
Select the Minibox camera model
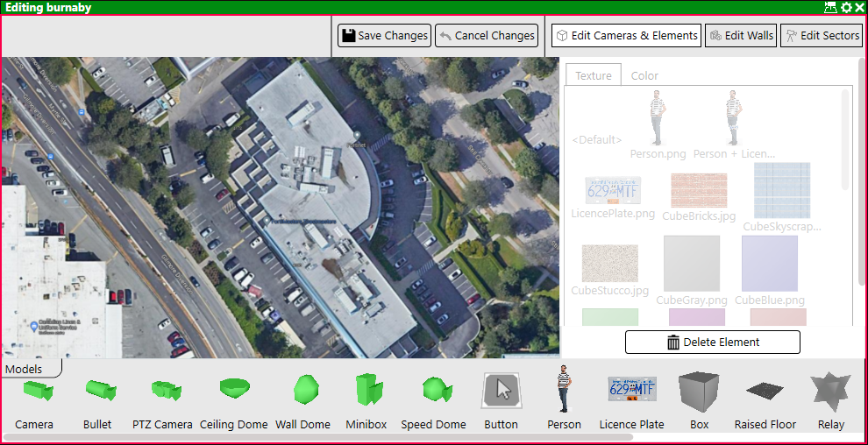367,389
